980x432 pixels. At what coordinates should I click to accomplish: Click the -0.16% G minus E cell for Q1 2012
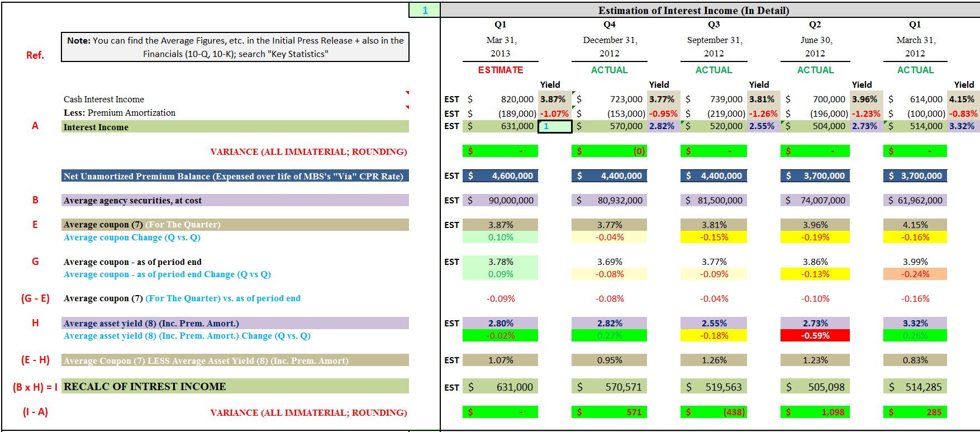pyautogui.click(x=915, y=298)
